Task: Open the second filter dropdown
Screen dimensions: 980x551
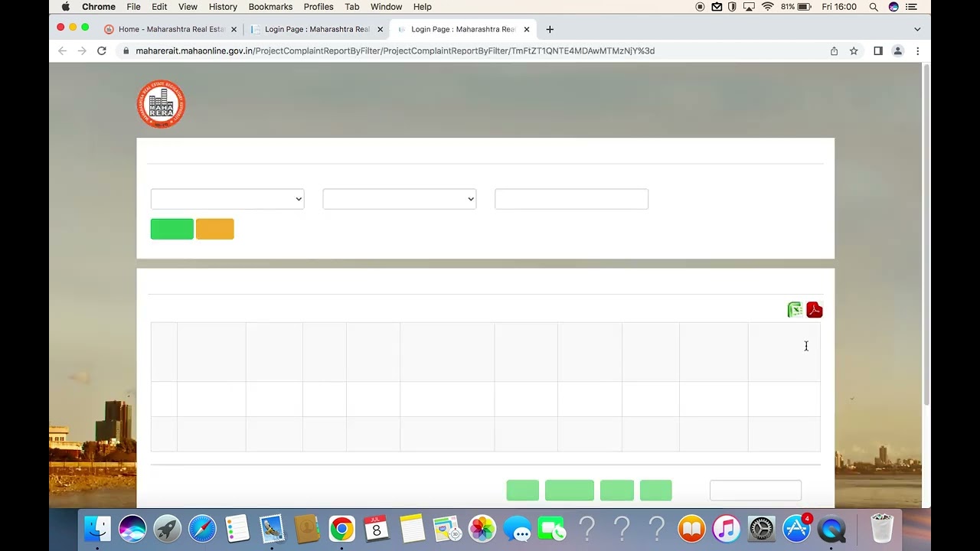Action: [400, 199]
